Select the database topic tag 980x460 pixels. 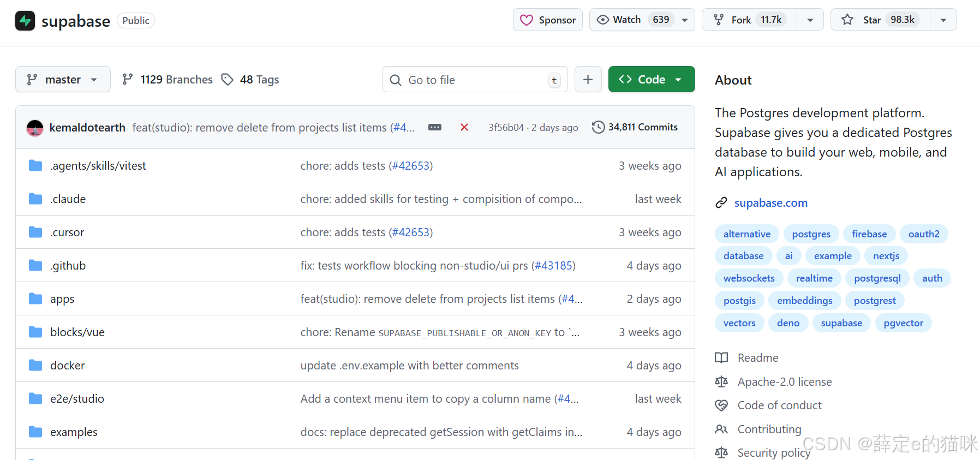[x=743, y=256]
